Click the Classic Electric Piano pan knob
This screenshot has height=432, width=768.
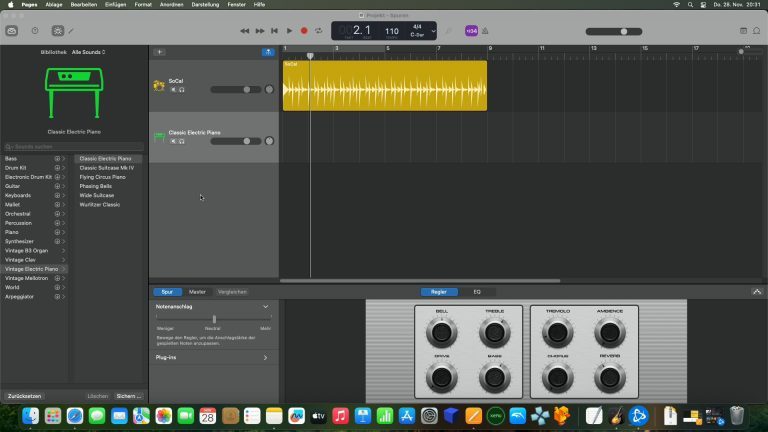(269, 141)
